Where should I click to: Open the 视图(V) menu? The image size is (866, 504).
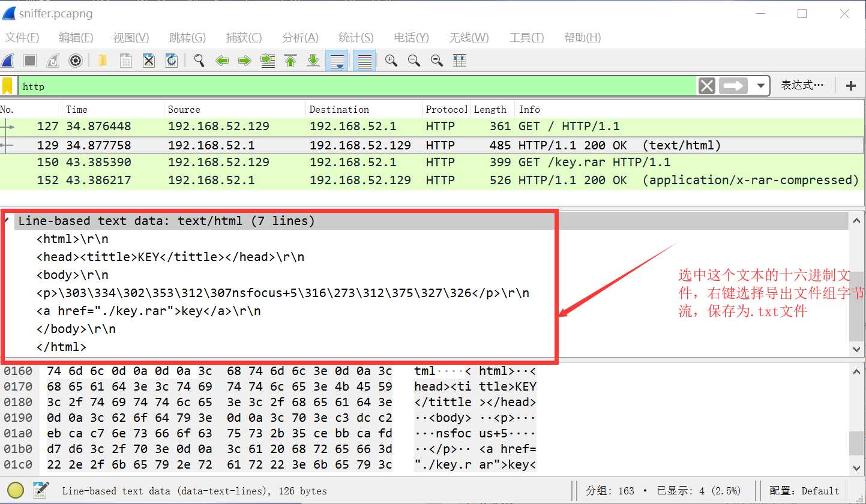pos(131,38)
